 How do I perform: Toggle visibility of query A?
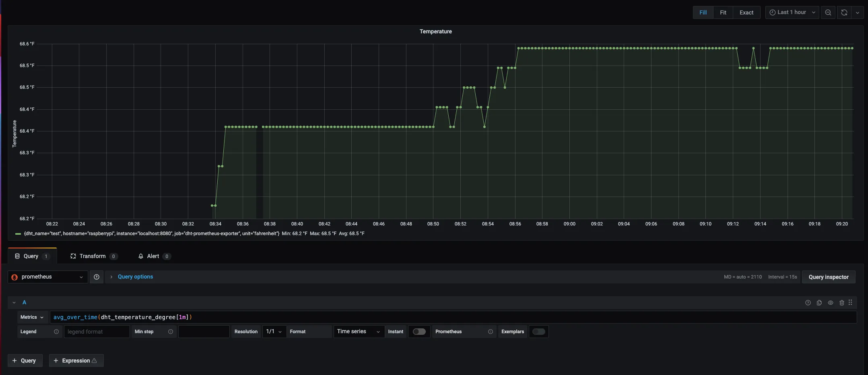pyautogui.click(x=830, y=303)
